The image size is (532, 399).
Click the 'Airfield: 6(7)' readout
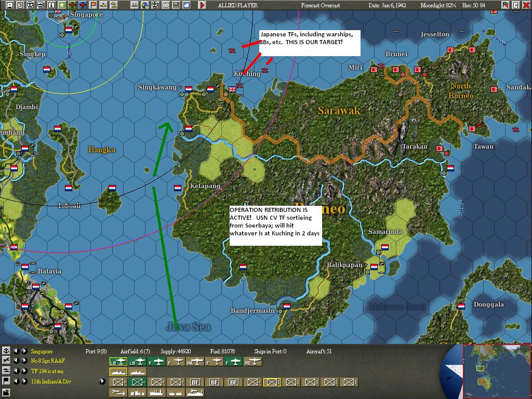135,352
